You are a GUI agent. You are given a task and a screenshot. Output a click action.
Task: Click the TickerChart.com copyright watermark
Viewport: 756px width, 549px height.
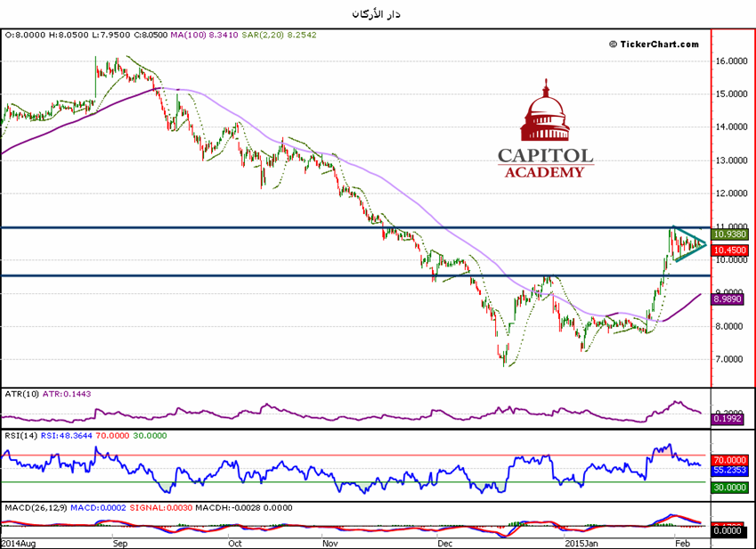click(x=654, y=44)
